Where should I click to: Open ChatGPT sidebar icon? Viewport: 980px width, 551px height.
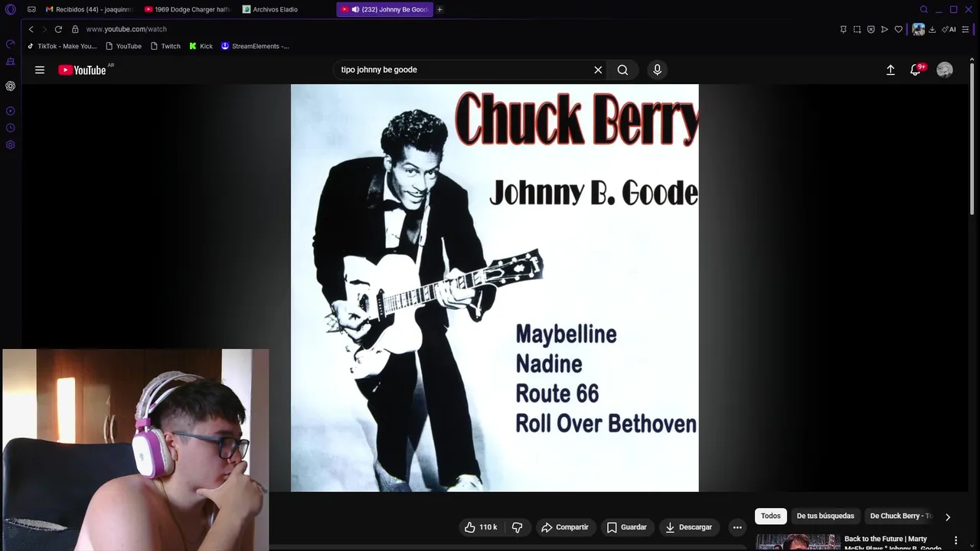11,86
